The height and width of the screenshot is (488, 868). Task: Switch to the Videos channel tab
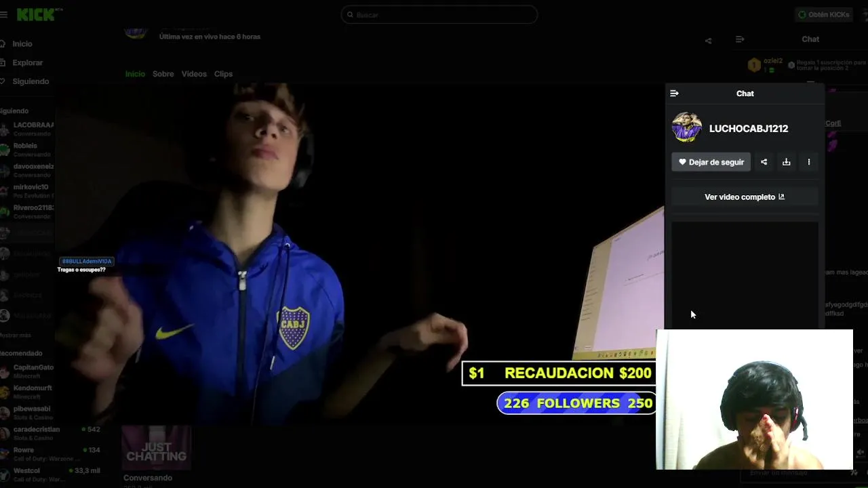click(194, 74)
